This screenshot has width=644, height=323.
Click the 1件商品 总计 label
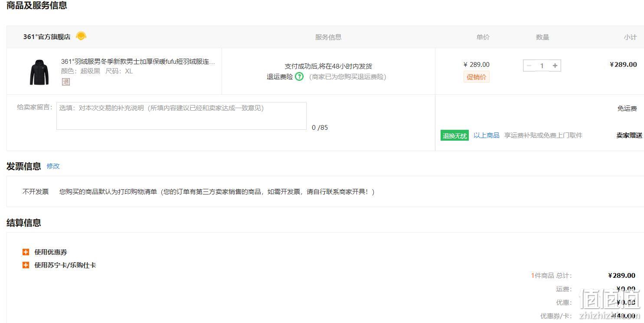[x=551, y=276]
